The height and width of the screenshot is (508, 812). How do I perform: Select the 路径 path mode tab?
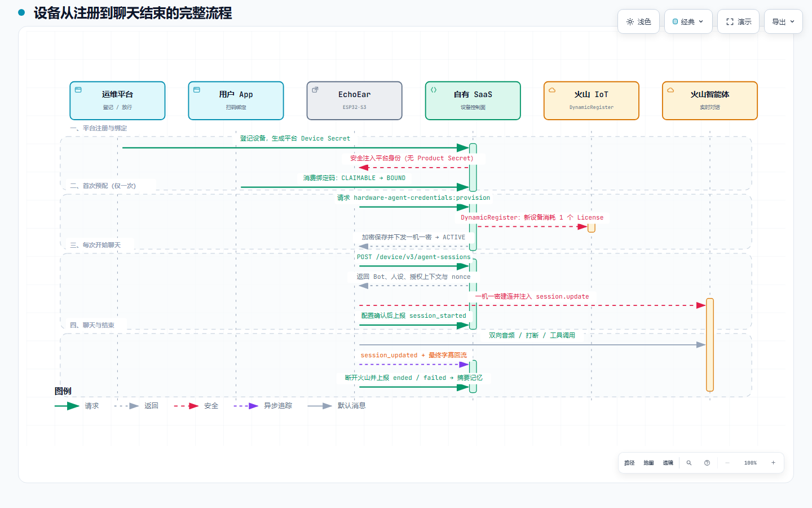[629, 463]
